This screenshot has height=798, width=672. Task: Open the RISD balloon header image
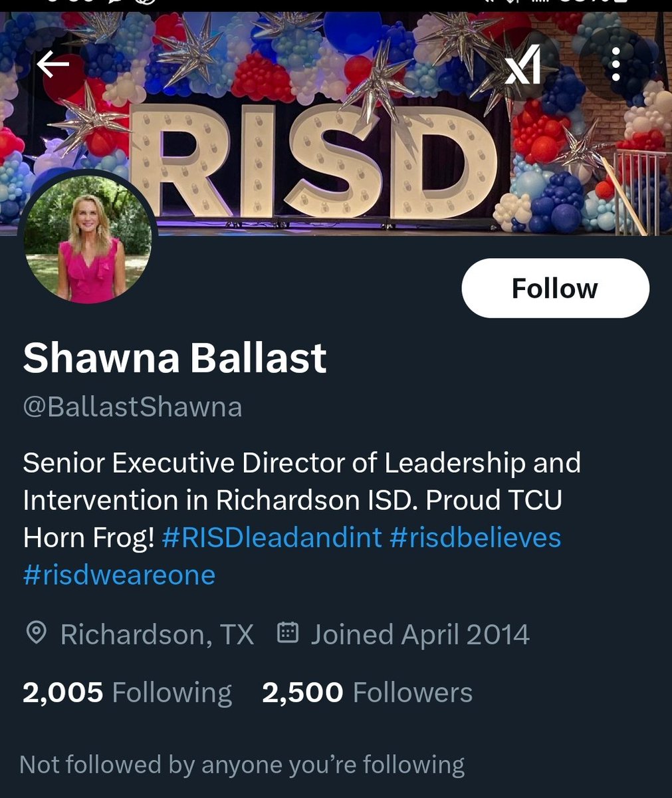336,123
